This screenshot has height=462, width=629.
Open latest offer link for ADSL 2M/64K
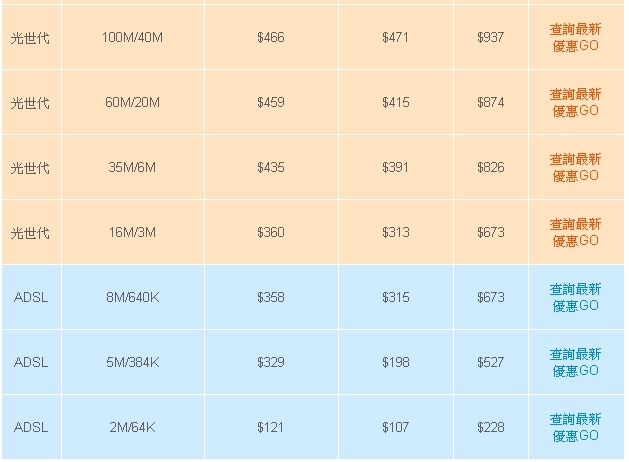[575, 427]
